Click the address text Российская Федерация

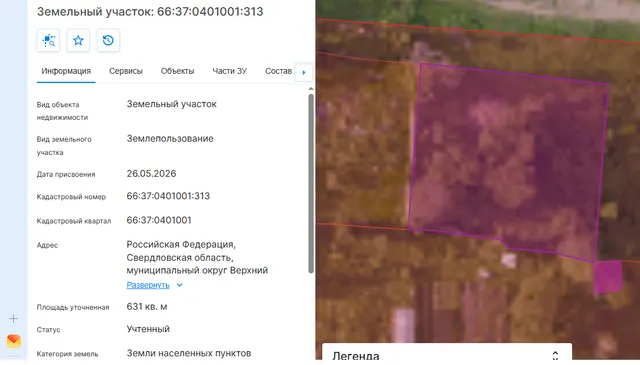coord(181,245)
